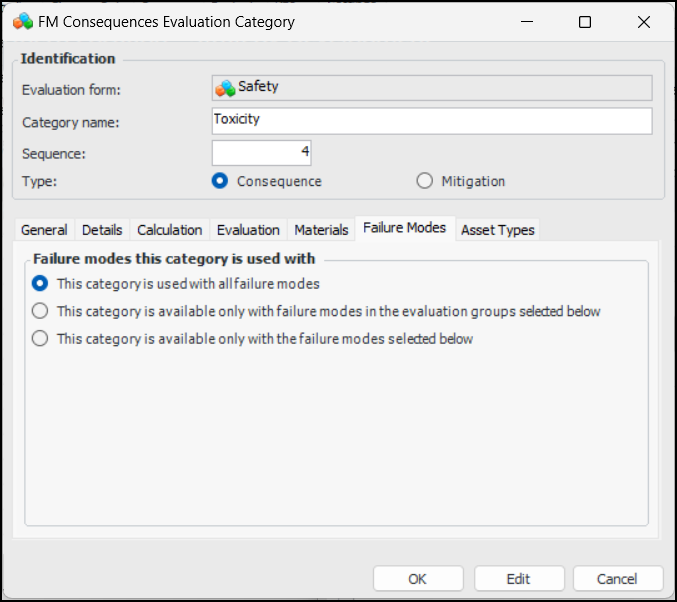Viewport: 677px width, 602px height.
Task: Click the Safety evaluation form icon
Action: (x=225, y=88)
